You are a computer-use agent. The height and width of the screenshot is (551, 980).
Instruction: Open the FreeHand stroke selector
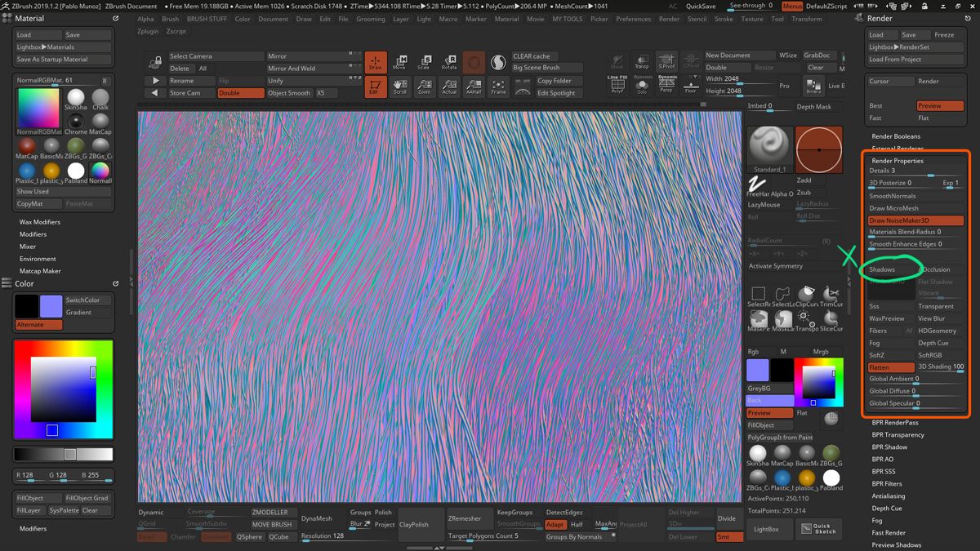(757, 187)
